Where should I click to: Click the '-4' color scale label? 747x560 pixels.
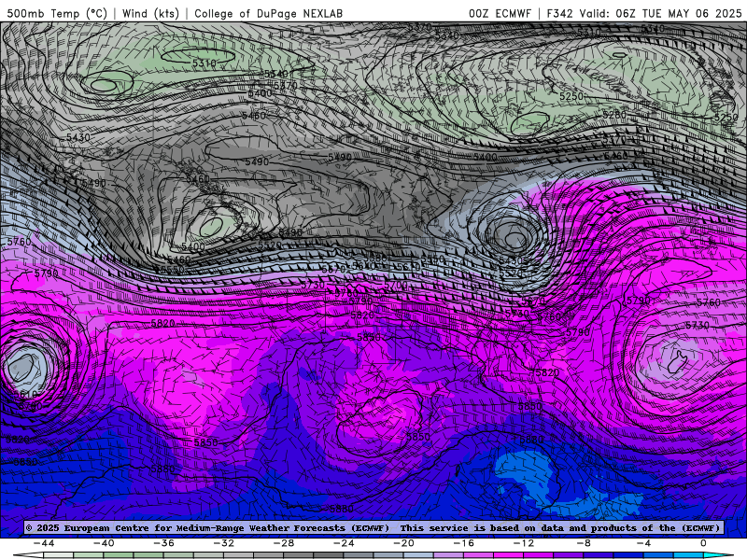pyautogui.click(x=644, y=543)
